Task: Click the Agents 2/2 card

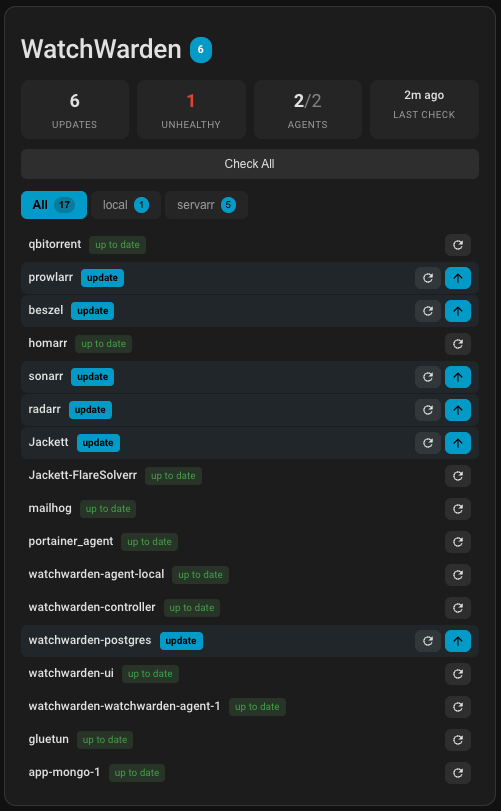Action: click(x=308, y=110)
